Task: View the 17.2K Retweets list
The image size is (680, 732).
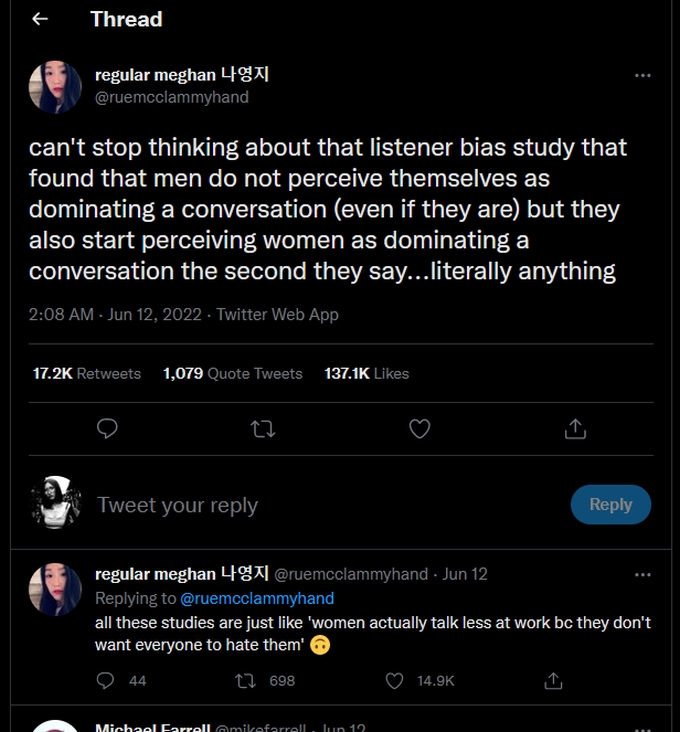Action: click(87, 373)
